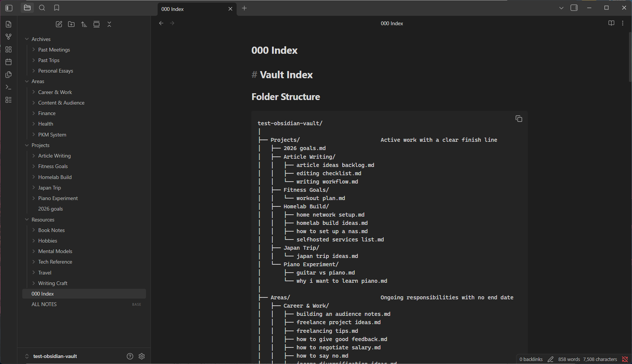Collapse all folders icon
Viewport: 632px width, 364px height.
point(109,25)
